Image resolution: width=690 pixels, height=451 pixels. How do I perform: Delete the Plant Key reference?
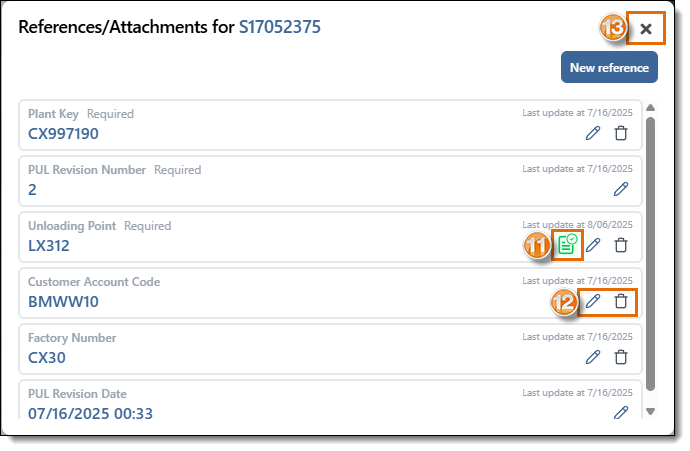pyautogui.click(x=621, y=132)
